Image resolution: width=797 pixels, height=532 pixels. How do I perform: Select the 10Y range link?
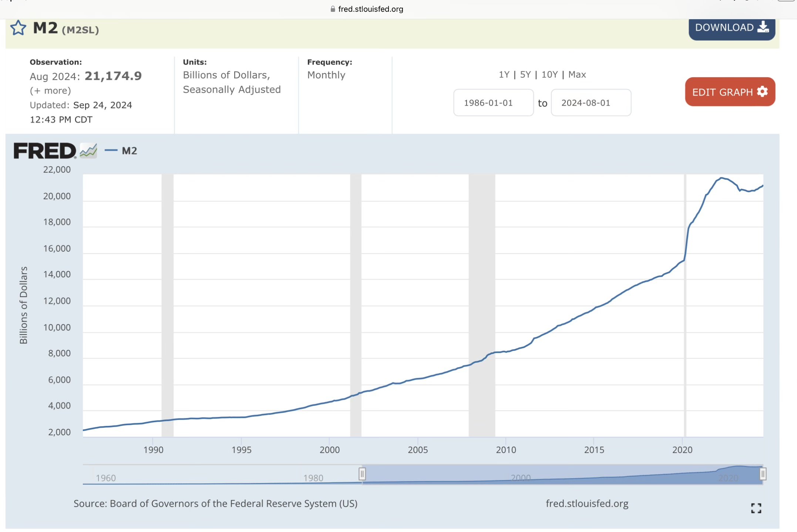click(x=550, y=74)
